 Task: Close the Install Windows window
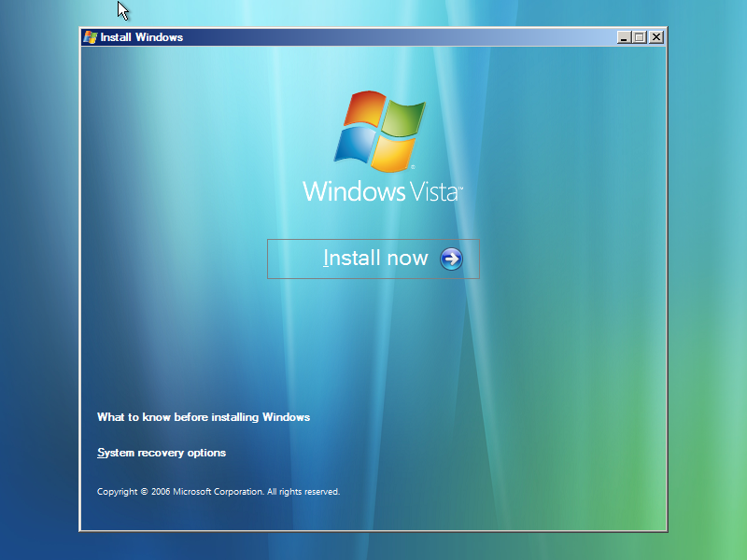click(x=655, y=37)
